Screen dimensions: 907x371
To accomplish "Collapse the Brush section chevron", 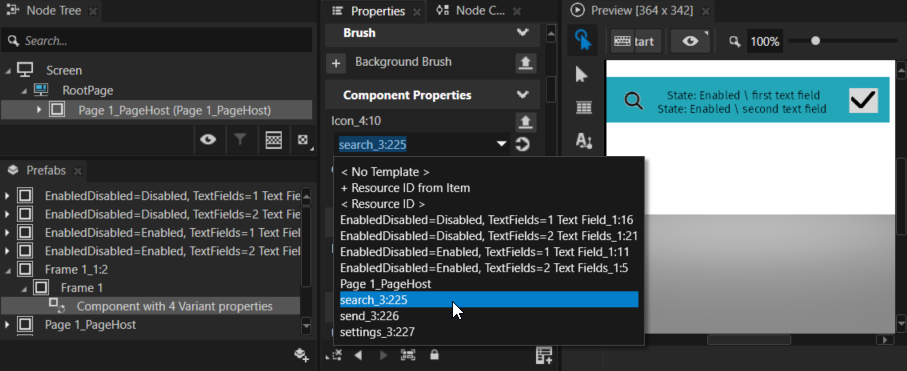I will point(522,33).
